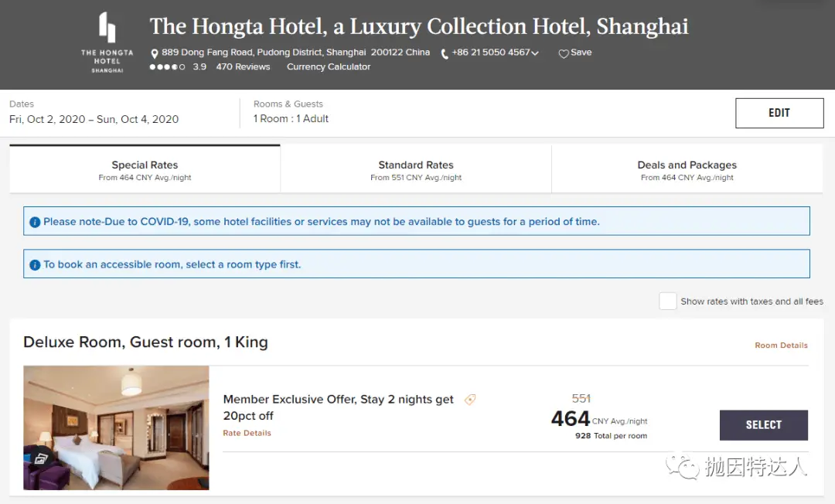
Task: Expand the phone number dropdown arrow
Action: pyautogui.click(x=535, y=53)
